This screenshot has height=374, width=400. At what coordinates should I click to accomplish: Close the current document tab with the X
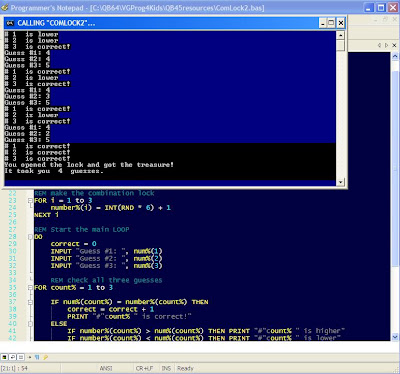tap(394, 45)
